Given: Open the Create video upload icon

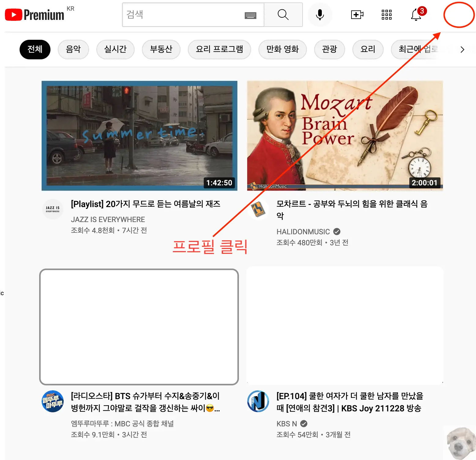Looking at the screenshot, I should pyautogui.click(x=357, y=14).
